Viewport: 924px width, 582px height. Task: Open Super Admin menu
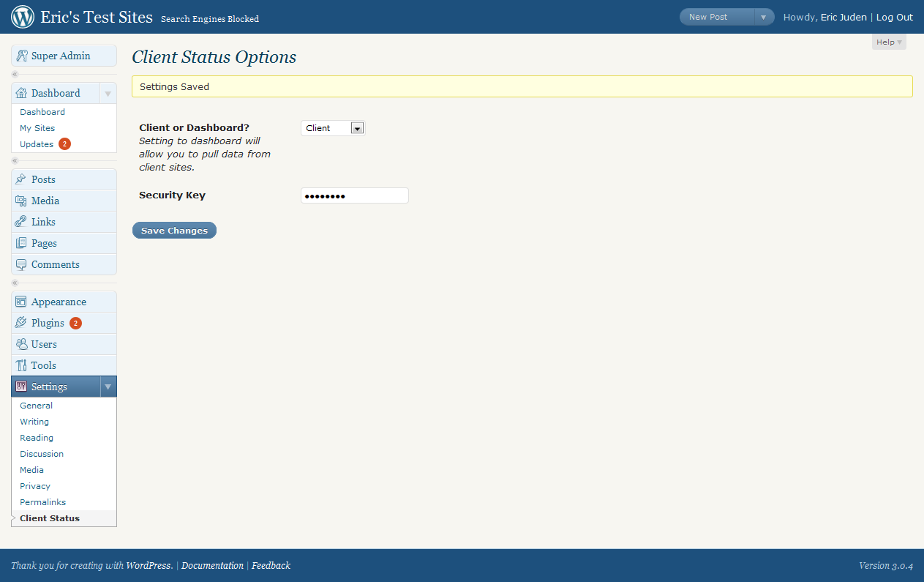[x=64, y=56]
